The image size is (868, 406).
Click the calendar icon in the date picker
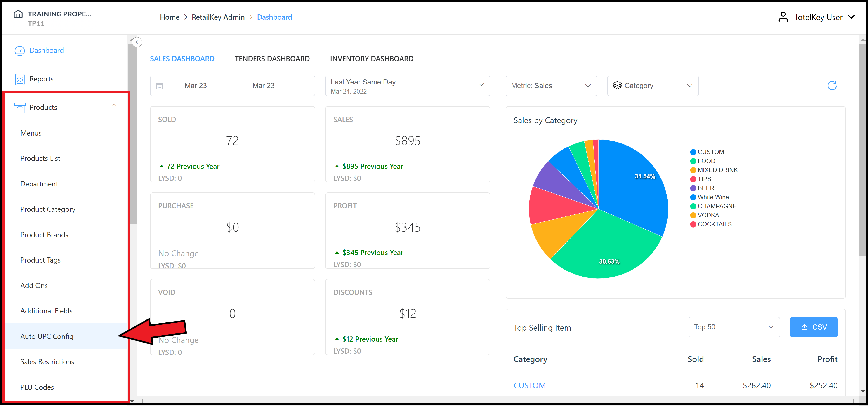[160, 86]
